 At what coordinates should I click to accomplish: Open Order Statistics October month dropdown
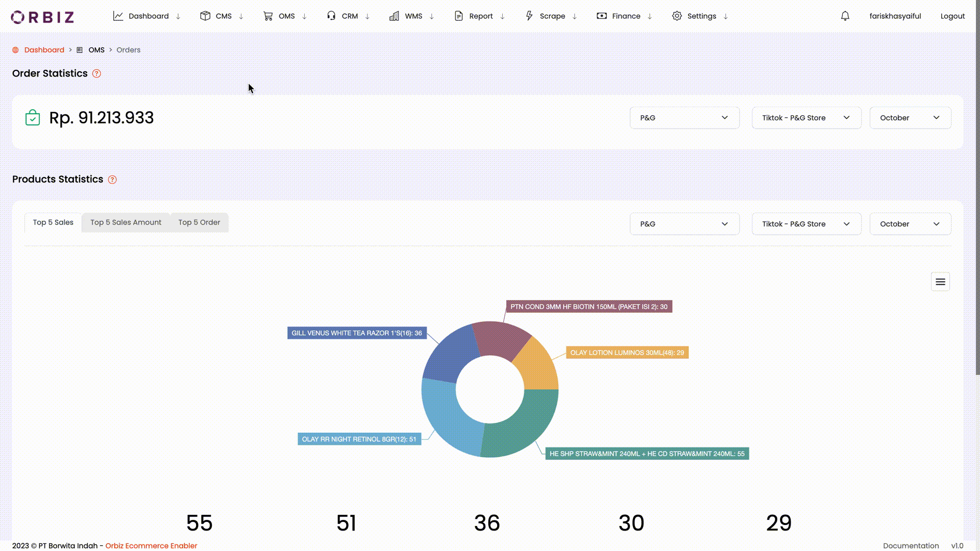tap(910, 118)
